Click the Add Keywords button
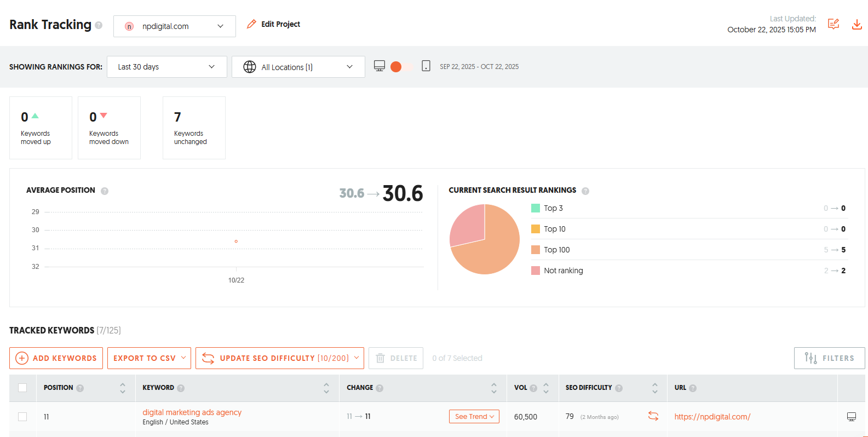868x437 pixels. click(x=56, y=358)
